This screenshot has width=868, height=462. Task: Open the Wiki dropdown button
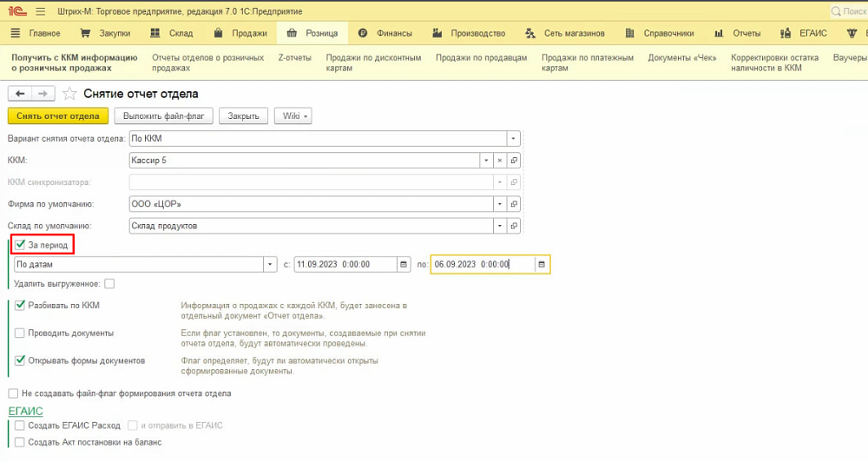click(x=293, y=115)
